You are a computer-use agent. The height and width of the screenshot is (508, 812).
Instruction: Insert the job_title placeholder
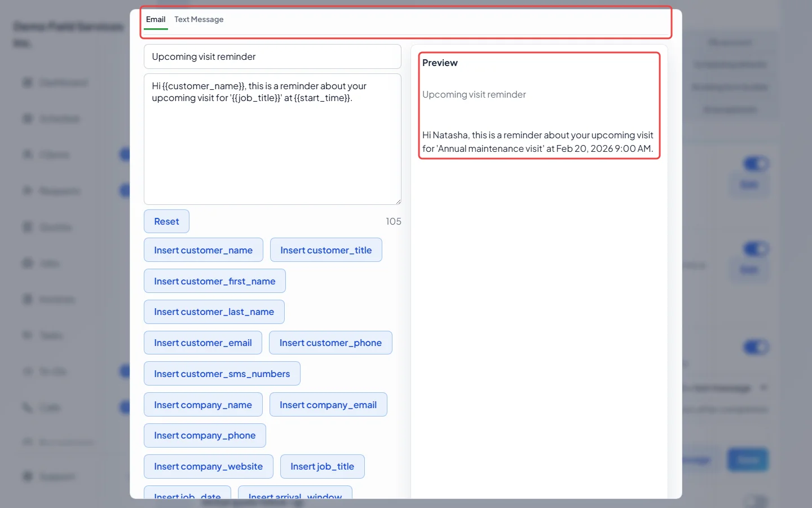coord(322,466)
